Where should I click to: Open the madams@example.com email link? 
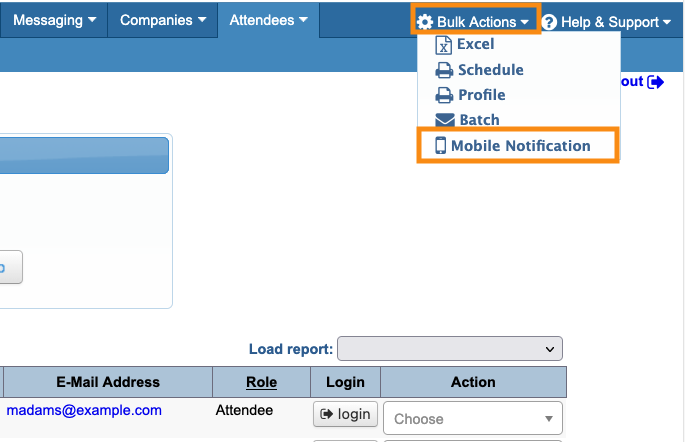84,410
